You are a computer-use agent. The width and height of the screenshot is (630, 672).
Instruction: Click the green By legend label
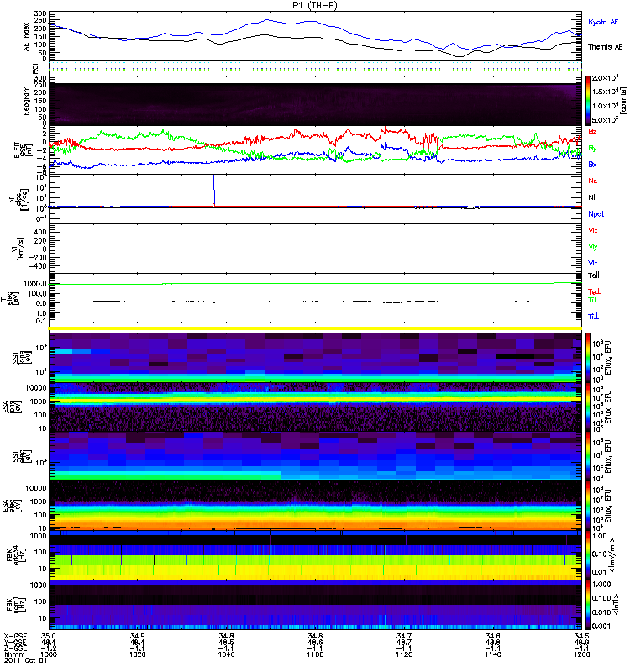click(592, 149)
